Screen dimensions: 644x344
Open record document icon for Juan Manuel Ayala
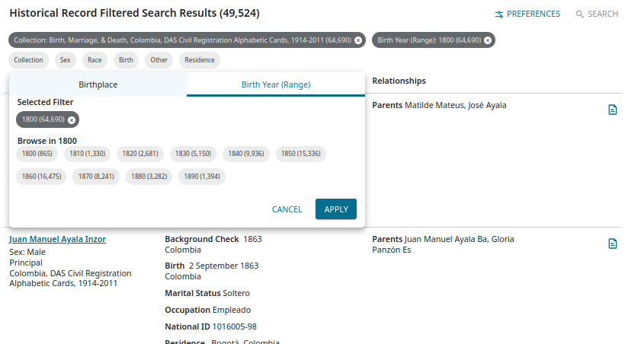612,244
